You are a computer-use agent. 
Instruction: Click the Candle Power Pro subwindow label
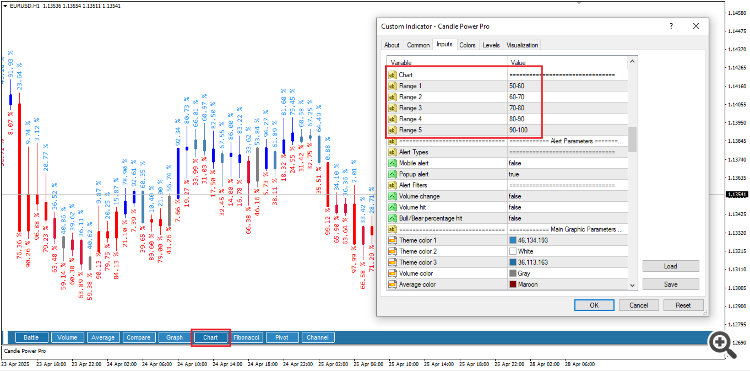coord(25,351)
